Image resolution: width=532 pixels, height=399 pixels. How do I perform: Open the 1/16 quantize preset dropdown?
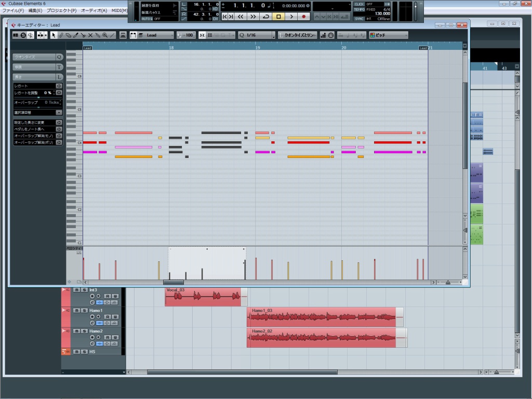coord(257,35)
